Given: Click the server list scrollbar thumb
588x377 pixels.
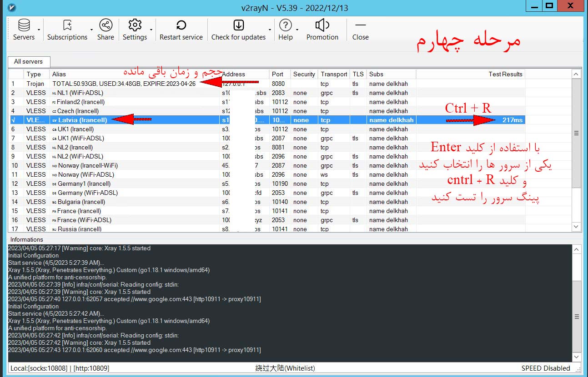Looking at the screenshot, I should tap(576, 133).
